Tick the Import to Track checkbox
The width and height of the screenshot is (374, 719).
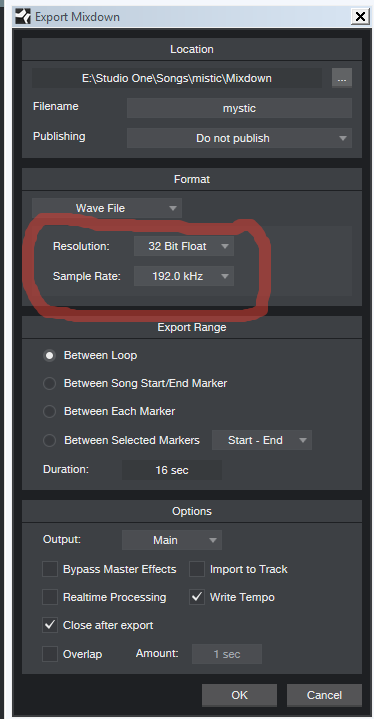tap(197, 569)
